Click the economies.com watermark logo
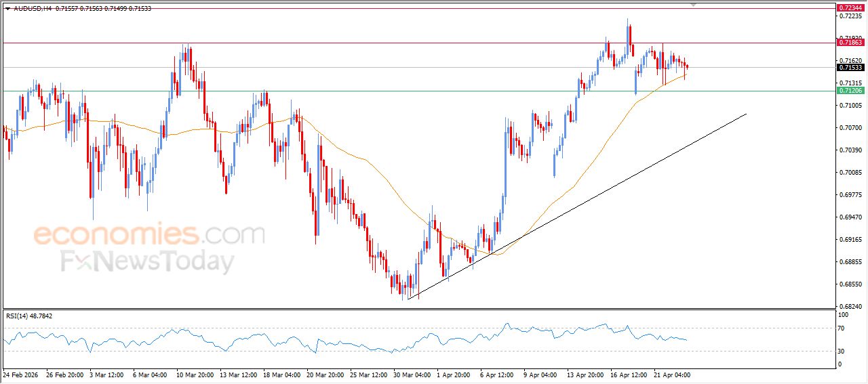The image size is (868, 384). (149, 235)
